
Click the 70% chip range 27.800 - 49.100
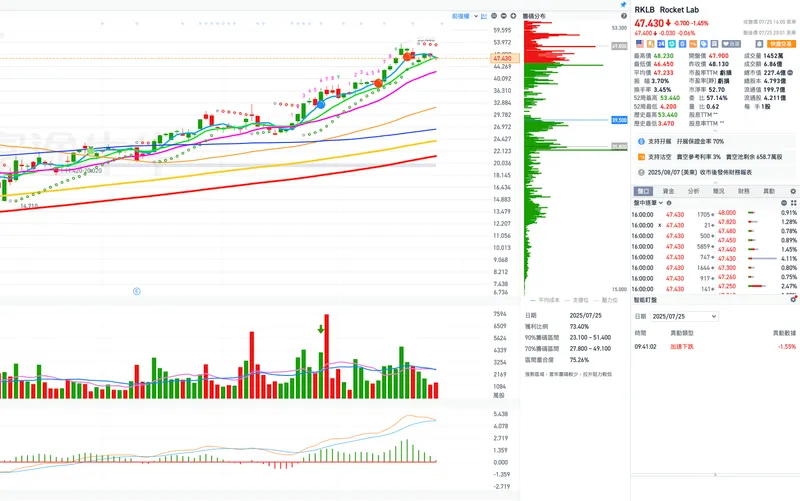(590, 348)
